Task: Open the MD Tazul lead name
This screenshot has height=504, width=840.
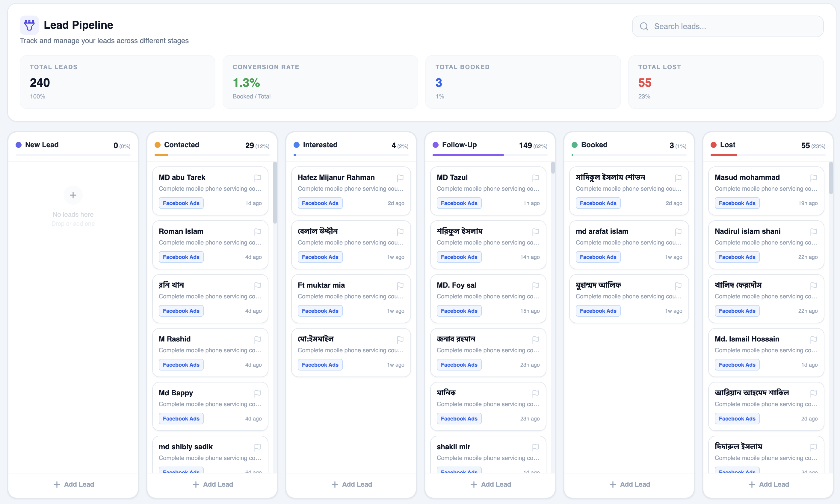Action: 452,177
